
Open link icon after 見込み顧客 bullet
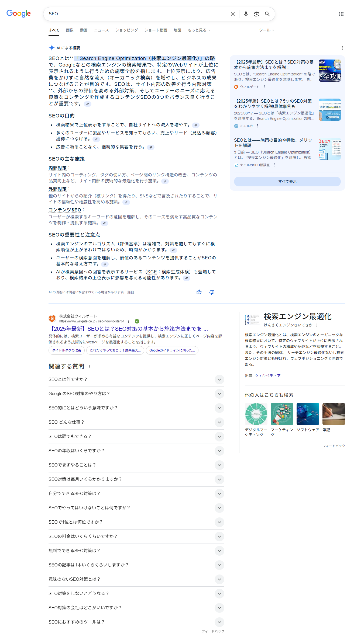click(x=96, y=139)
